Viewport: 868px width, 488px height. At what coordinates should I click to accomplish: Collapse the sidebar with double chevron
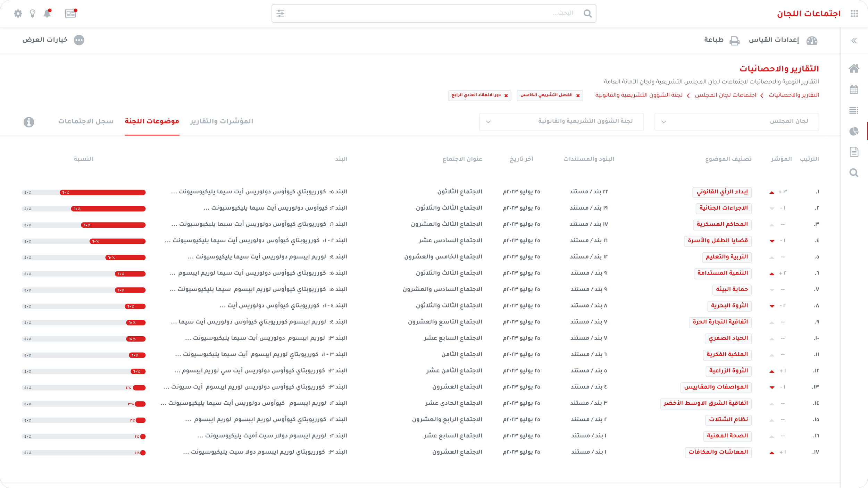[x=854, y=41]
